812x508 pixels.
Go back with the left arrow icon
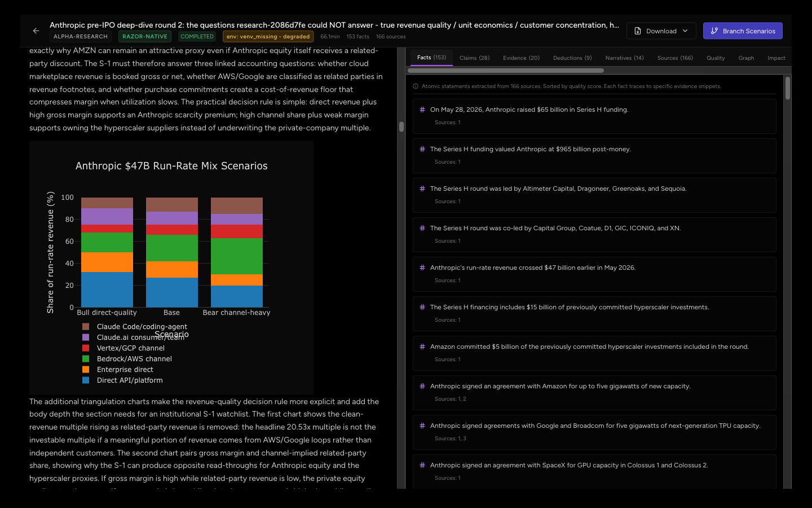click(x=36, y=31)
